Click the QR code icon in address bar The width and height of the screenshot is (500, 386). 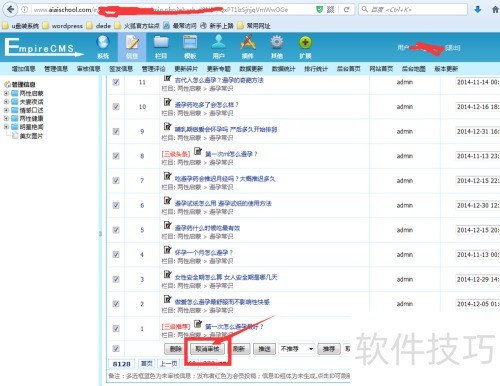[330, 9]
